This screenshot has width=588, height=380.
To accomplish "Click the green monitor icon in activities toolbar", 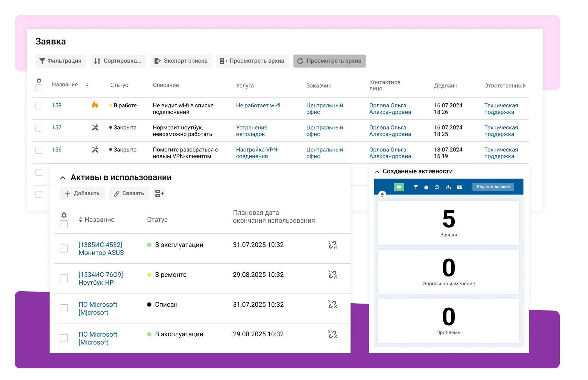I will (399, 187).
